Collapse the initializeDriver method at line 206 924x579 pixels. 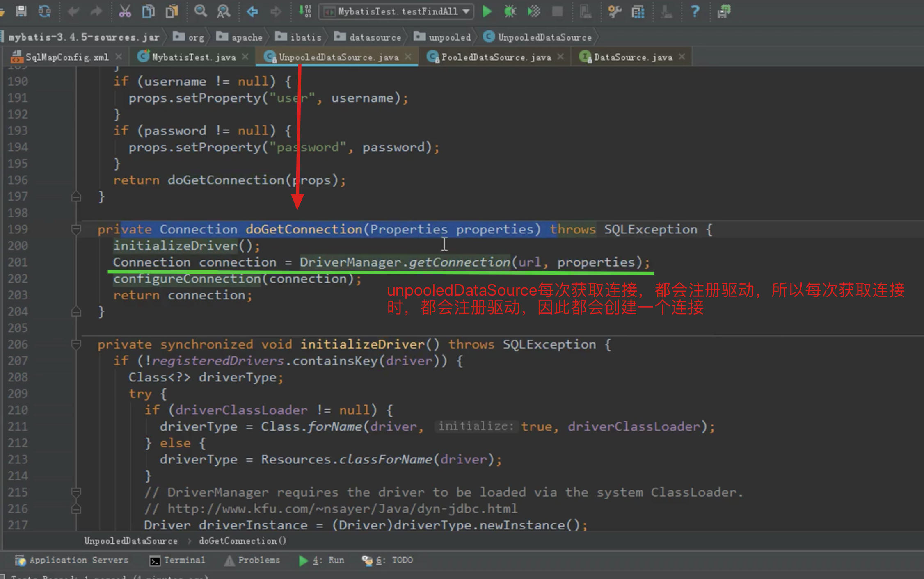click(x=76, y=344)
